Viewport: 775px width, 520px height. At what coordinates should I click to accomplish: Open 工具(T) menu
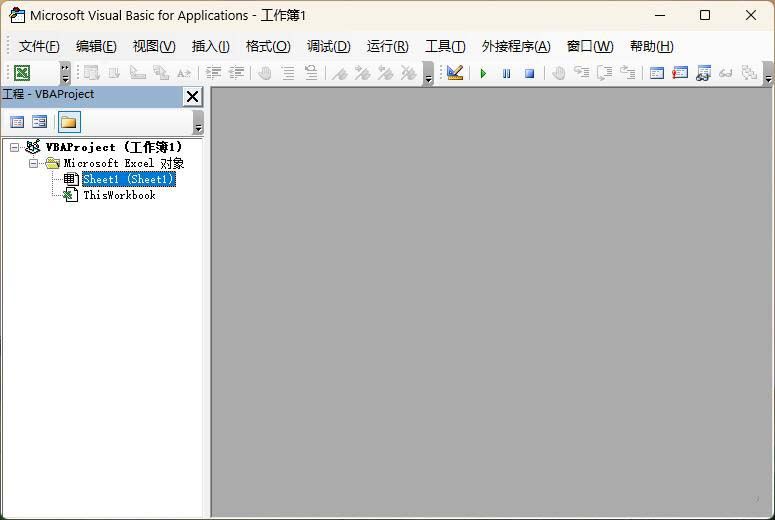click(x=445, y=46)
